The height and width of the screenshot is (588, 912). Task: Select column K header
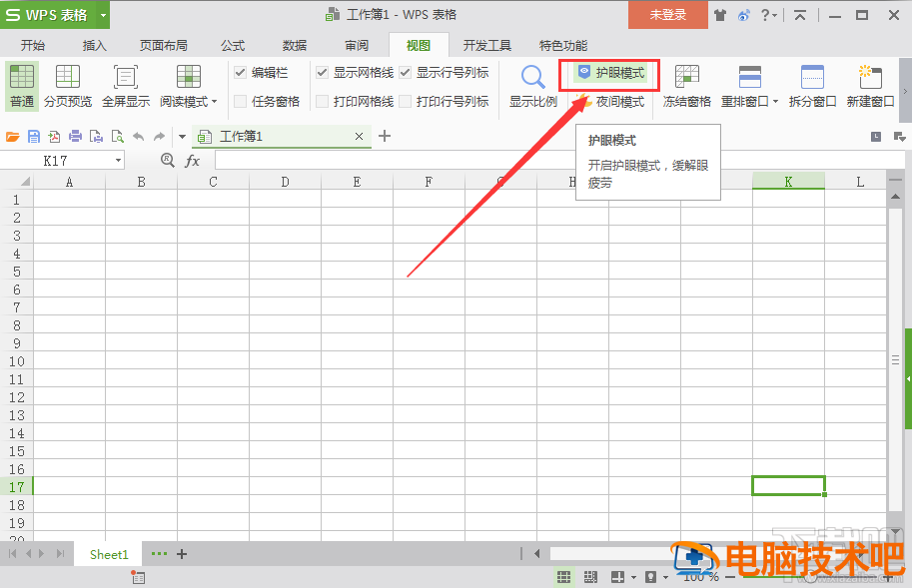pos(788,182)
